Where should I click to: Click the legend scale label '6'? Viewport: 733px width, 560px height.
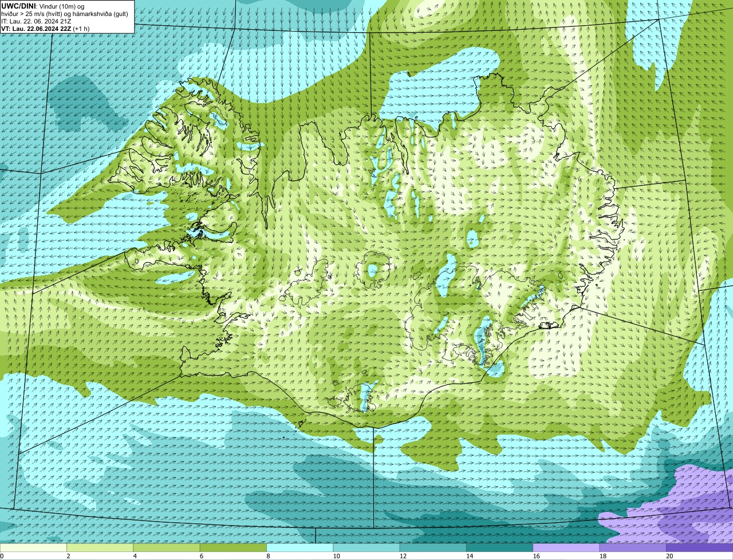tap(202, 556)
